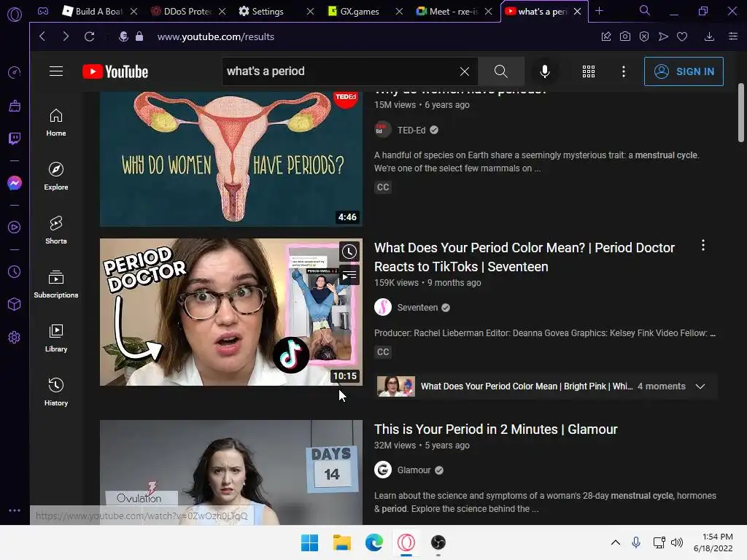The height and width of the screenshot is (560, 747).
Task: Add Period Doctor video to Watch later
Action: [349, 252]
